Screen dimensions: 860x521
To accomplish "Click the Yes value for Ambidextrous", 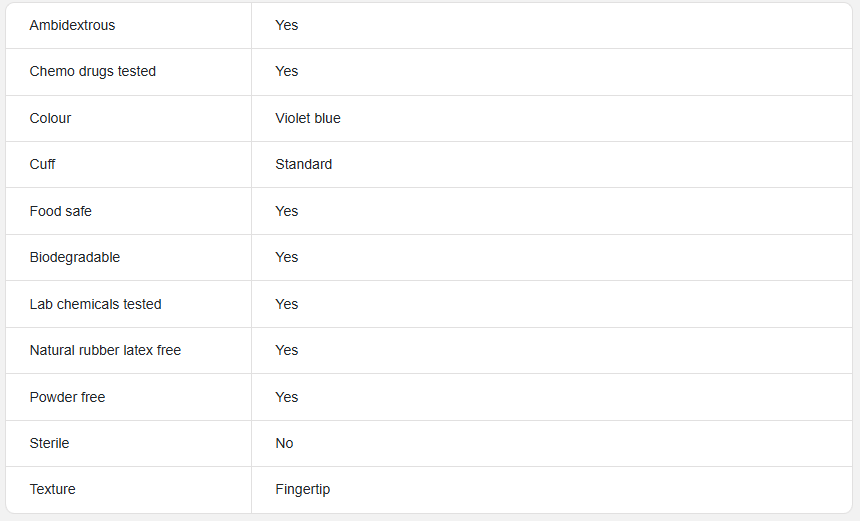I will [x=286, y=25].
